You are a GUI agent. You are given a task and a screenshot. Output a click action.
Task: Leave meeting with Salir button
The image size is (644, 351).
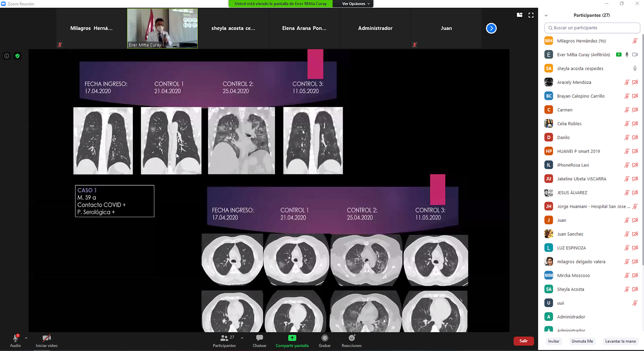pos(523,341)
